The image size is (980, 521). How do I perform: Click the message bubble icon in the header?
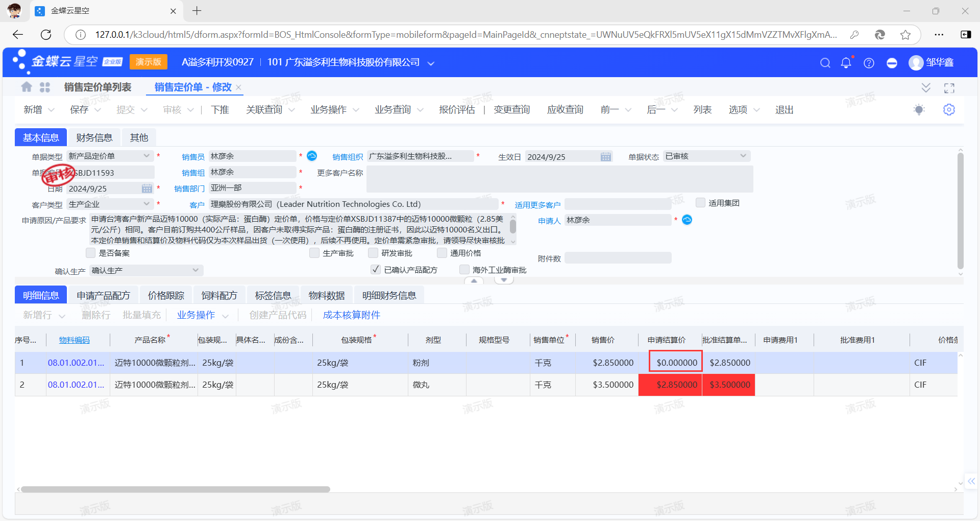pos(892,63)
